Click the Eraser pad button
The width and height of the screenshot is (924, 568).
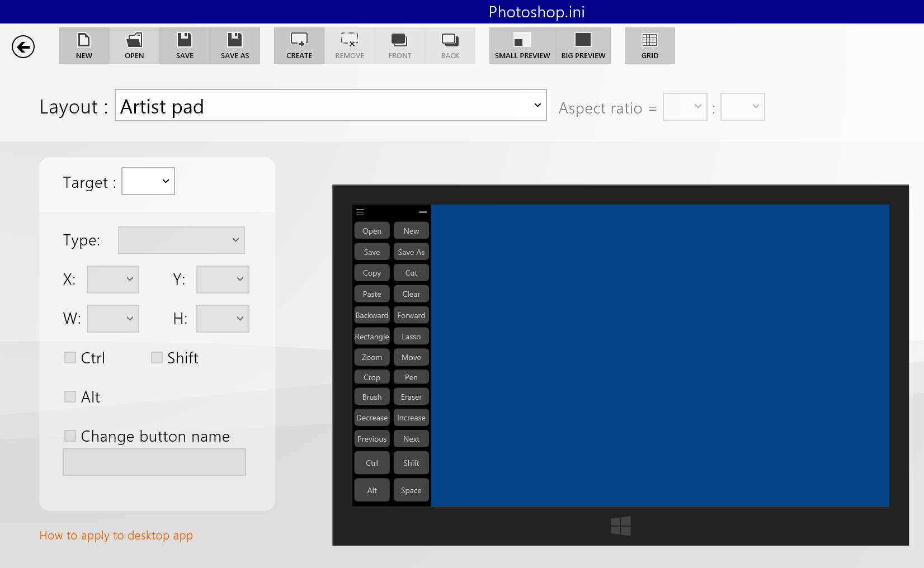[x=411, y=397]
